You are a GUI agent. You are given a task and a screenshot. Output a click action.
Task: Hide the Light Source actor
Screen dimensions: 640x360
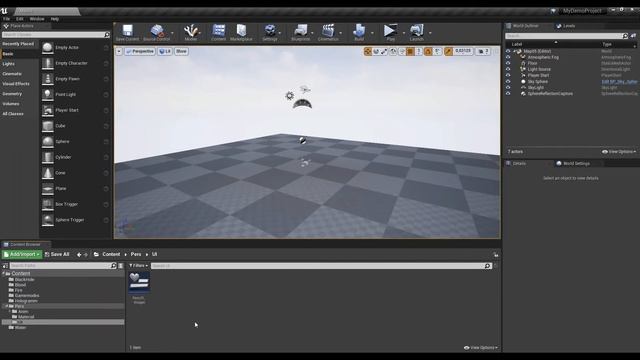508,69
